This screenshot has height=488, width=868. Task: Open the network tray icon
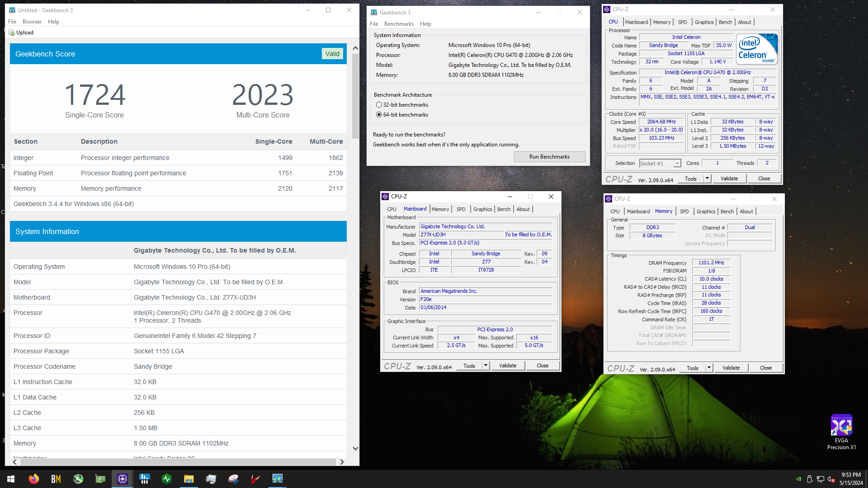pyautogui.click(x=820, y=479)
